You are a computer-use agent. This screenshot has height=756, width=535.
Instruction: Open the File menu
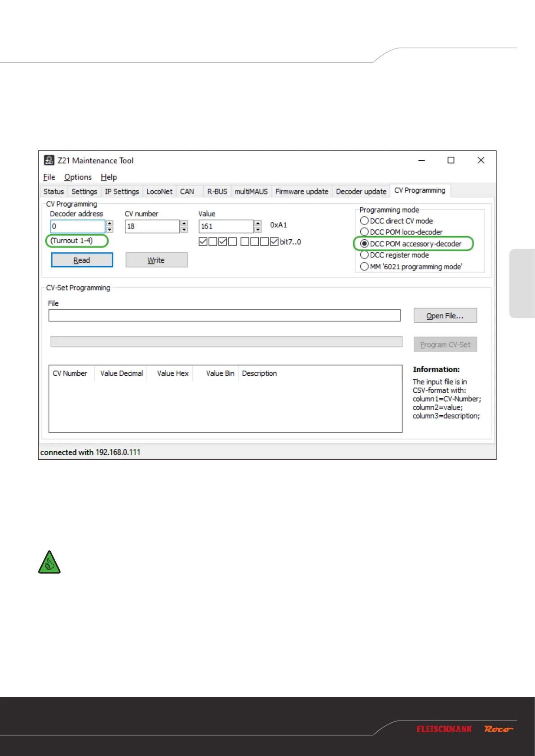(x=49, y=177)
